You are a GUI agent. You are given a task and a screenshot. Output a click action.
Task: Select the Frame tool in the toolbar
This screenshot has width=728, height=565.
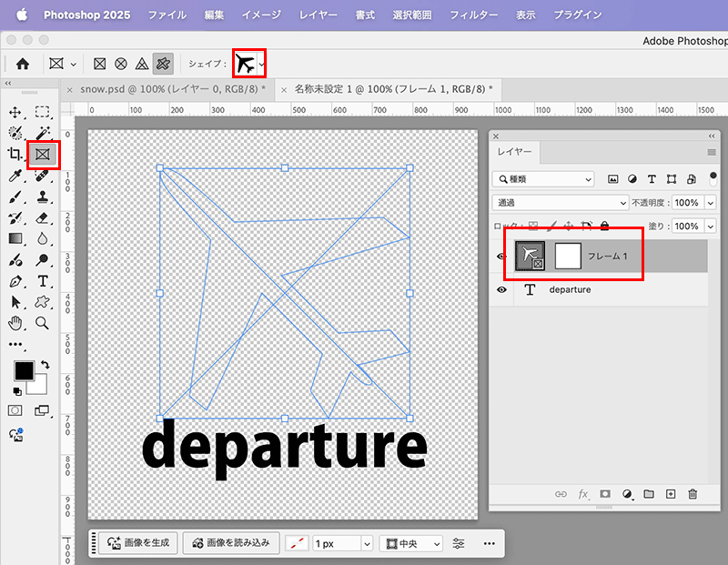pyautogui.click(x=42, y=154)
